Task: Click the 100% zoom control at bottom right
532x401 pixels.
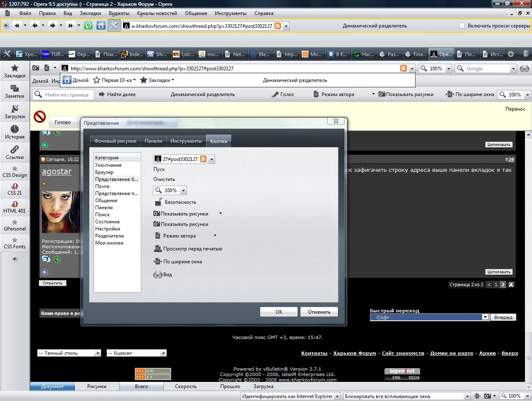Action: tap(515, 396)
